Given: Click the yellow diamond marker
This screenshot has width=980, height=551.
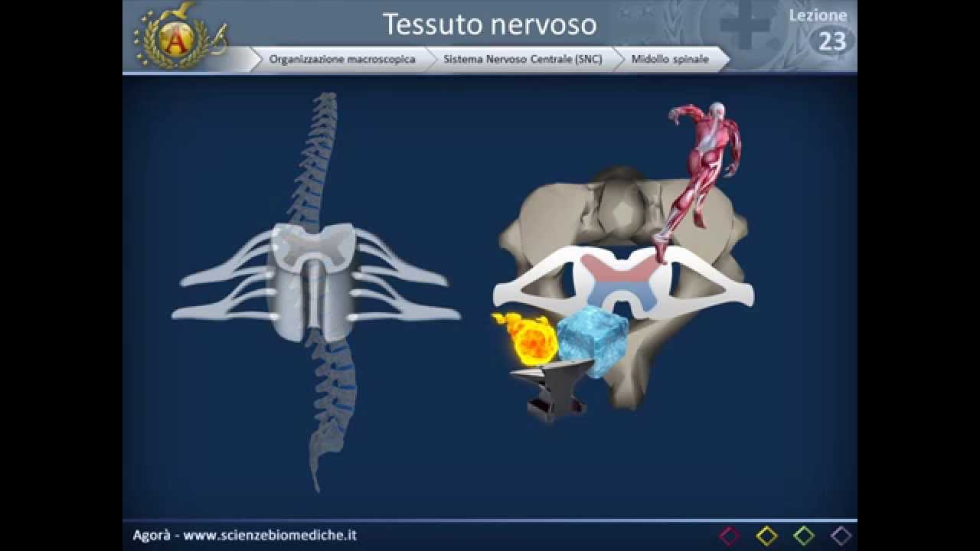Looking at the screenshot, I should click(x=766, y=536).
